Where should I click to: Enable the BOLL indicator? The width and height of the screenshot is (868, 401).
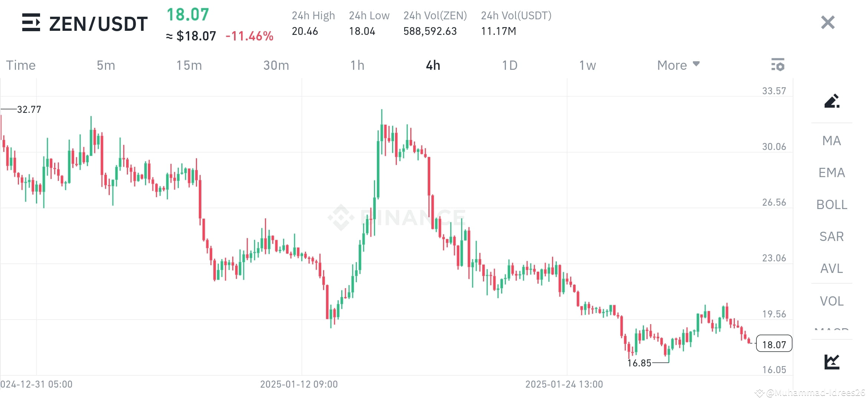click(x=832, y=204)
